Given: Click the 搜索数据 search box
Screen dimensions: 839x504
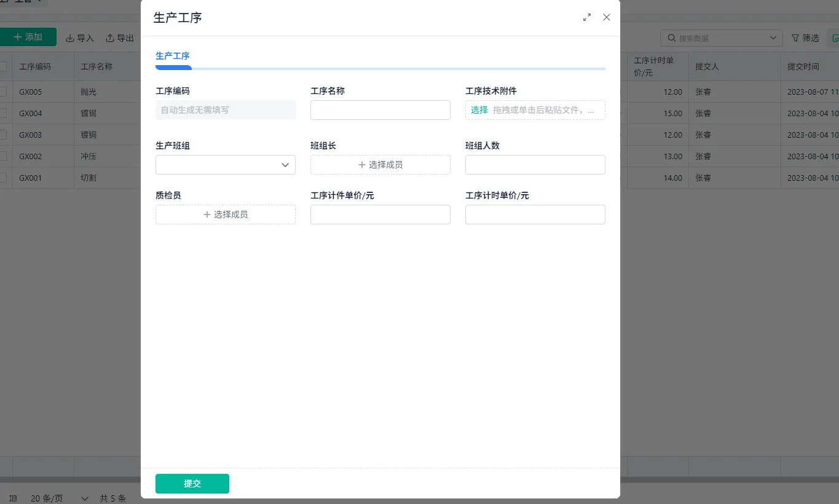Looking at the screenshot, I should (x=722, y=38).
